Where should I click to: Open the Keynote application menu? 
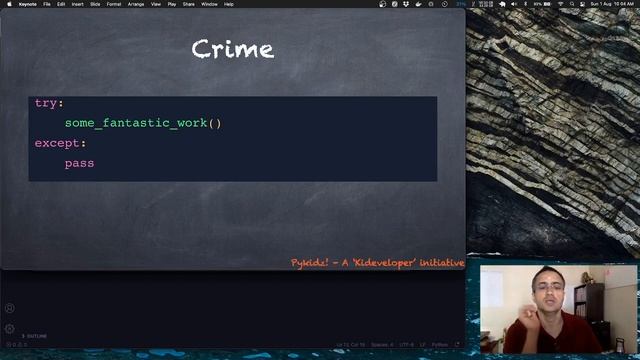(28, 4)
